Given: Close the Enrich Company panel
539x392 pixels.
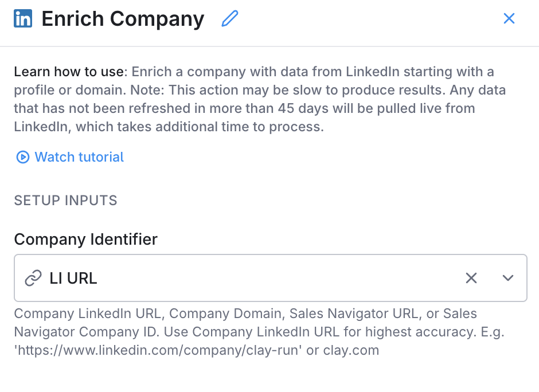Looking at the screenshot, I should [509, 19].
